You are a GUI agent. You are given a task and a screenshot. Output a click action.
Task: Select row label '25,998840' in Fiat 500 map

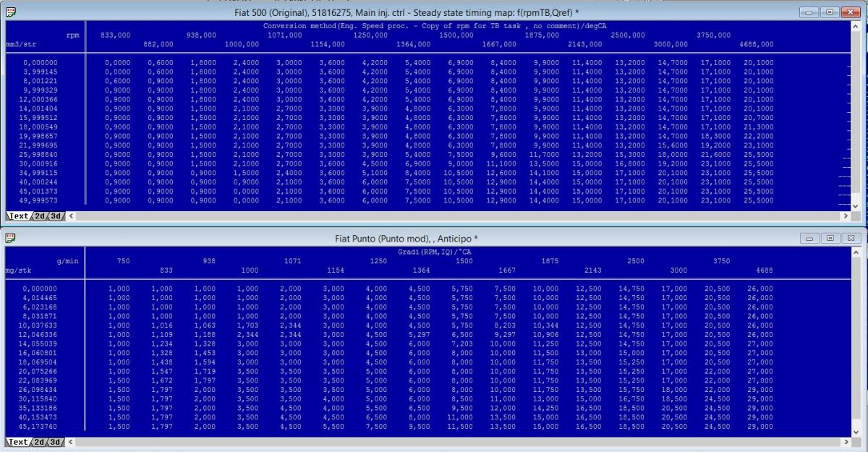pyautogui.click(x=38, y=155)
